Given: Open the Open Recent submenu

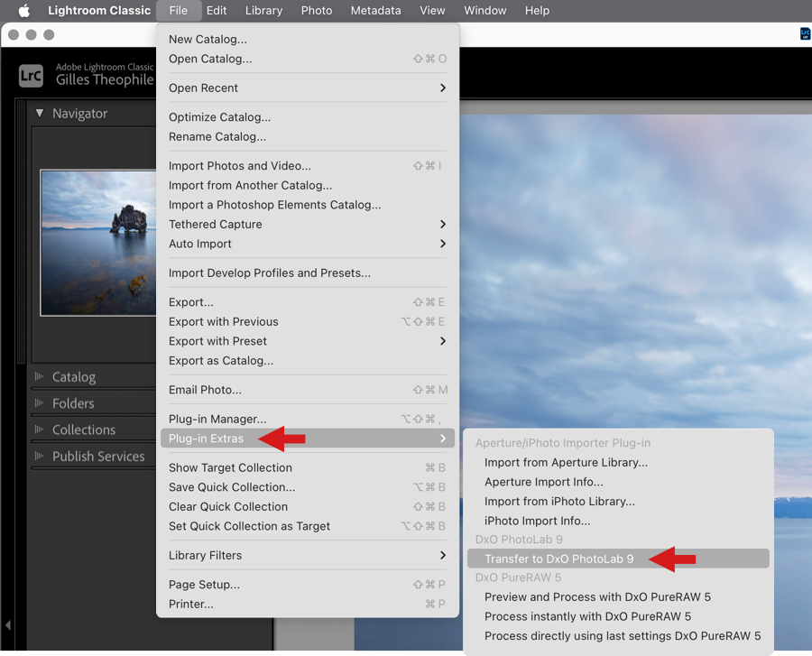Looking at the screenshot, I should pos(308,88).
